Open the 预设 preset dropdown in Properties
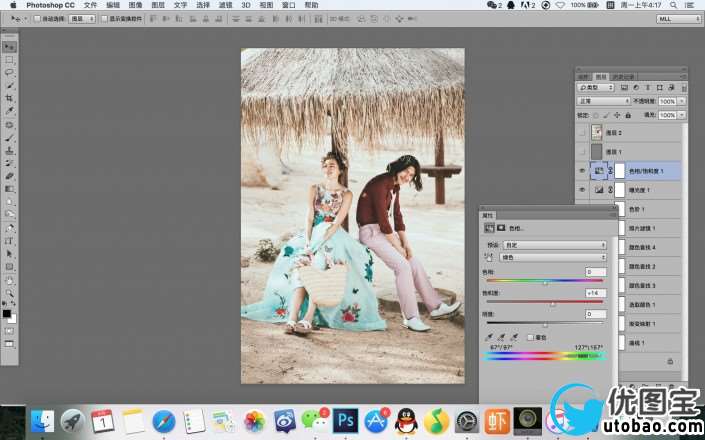The width and height of the screenshot is (705, 440). (555, 245)
